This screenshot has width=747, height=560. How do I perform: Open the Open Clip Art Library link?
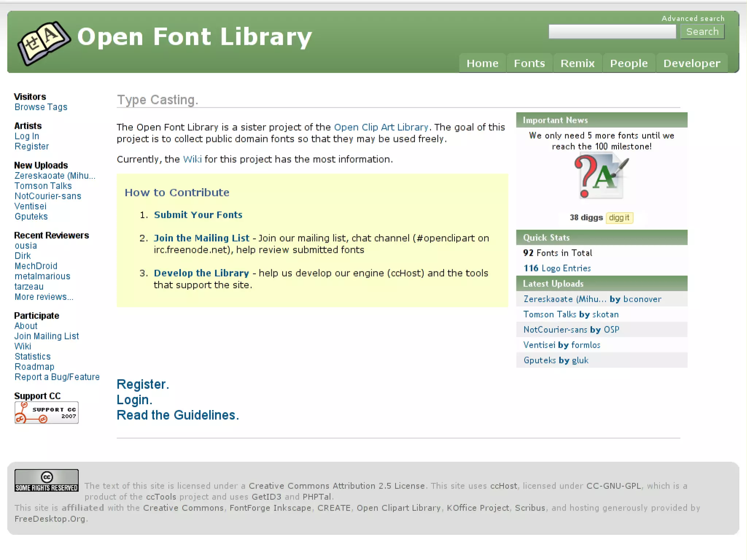pyautogui.click(x=380, y=127)
